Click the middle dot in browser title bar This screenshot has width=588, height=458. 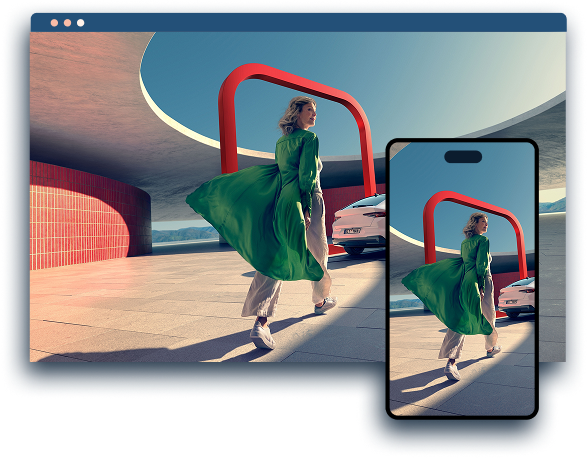[x=68, y=23]
